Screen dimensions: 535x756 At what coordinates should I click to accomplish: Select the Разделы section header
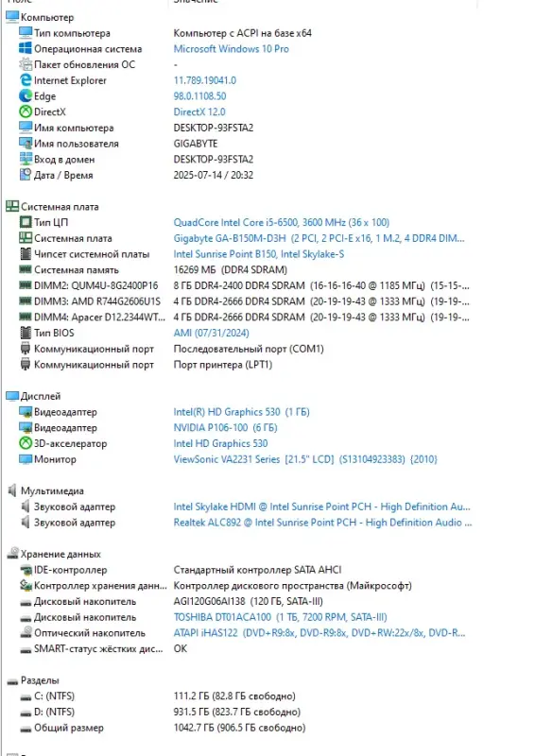[x=40, y=680]
